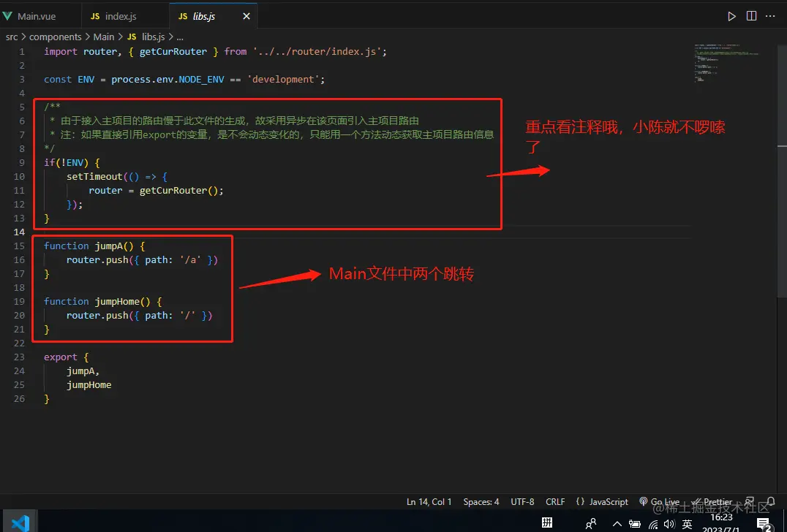
Task: Click the 'jumpHome' function name on line 19
Action: (117, 301)
